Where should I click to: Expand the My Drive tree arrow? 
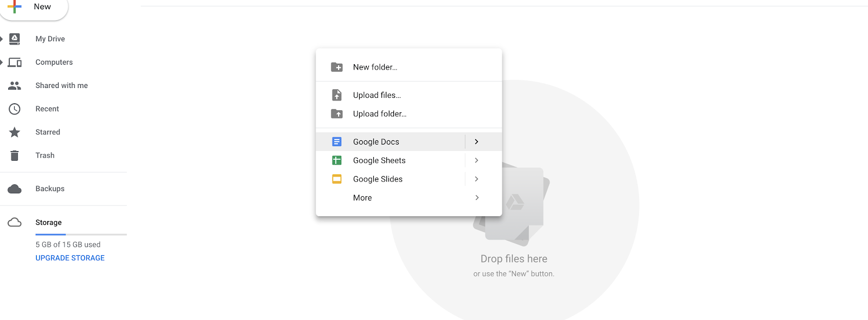[2, 39]
